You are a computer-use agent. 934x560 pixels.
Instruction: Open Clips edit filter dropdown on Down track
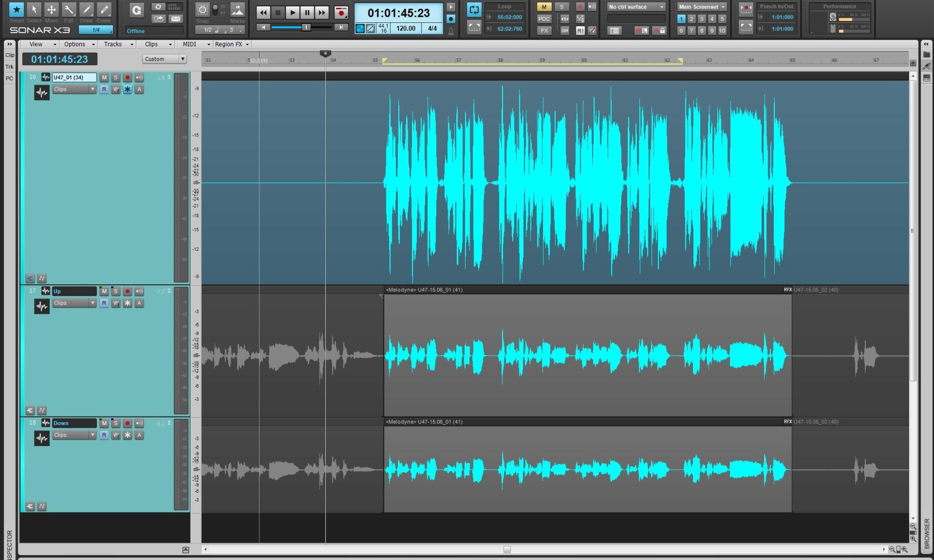tap(74, 435)
